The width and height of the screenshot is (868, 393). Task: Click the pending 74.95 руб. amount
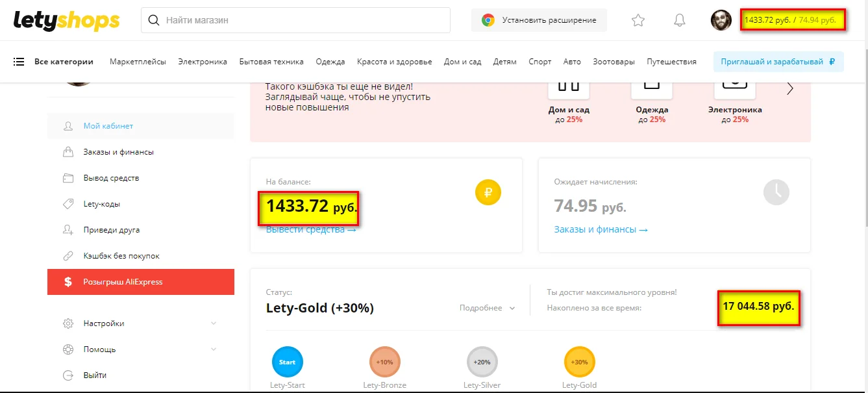pyautogui.click(x=590, y=207)
